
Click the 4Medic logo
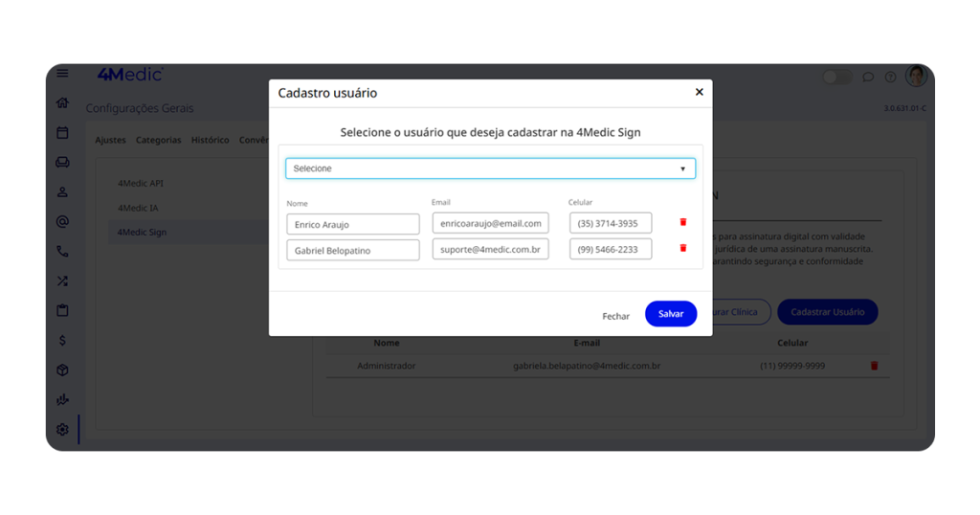[130, 75]
